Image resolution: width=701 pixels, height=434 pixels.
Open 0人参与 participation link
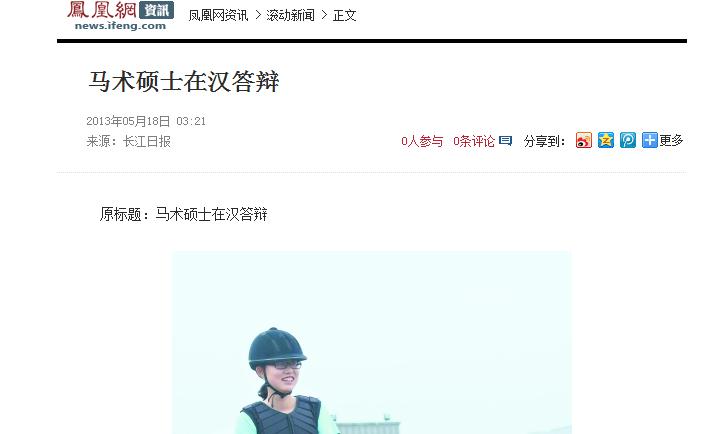click(422, 141)
